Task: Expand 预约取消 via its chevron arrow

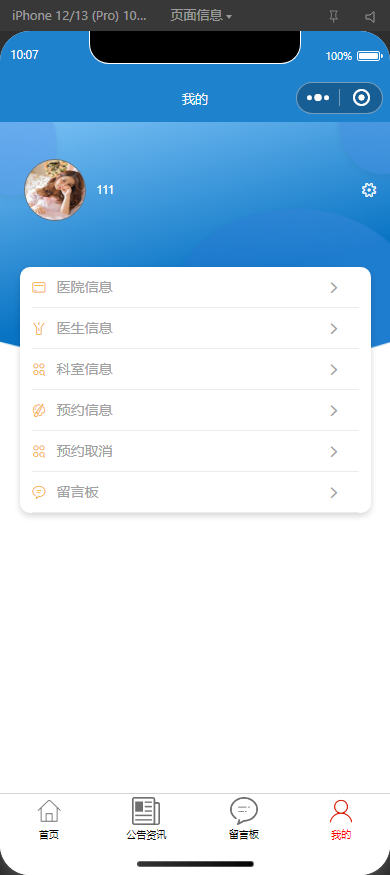Action: 334,451
